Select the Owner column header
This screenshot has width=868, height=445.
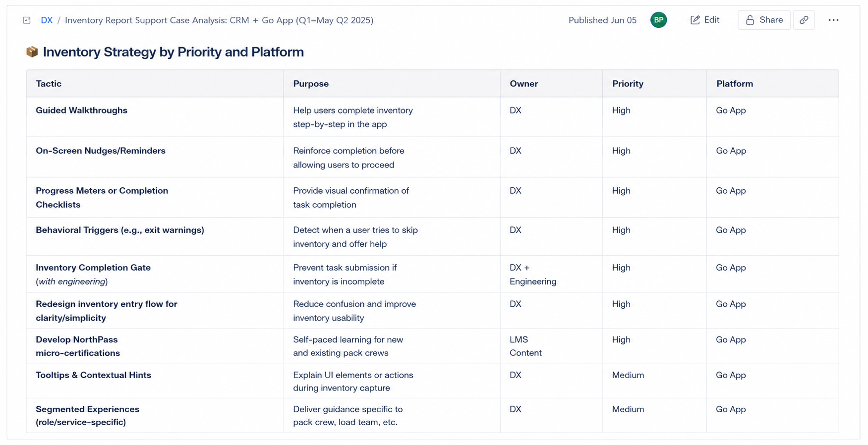point(551,84)
